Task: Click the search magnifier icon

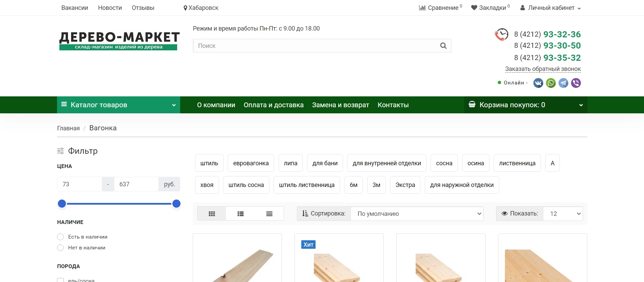Action: tap(443, 46)
